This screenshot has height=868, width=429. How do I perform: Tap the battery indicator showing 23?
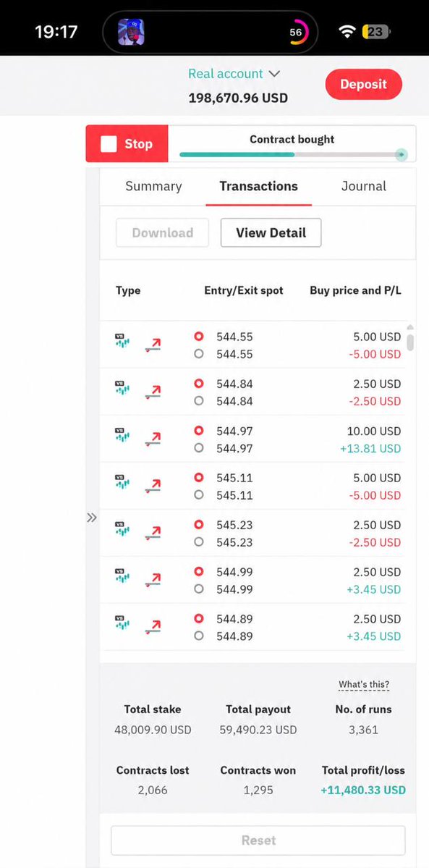pyautogui.click(x=376, y=32)
